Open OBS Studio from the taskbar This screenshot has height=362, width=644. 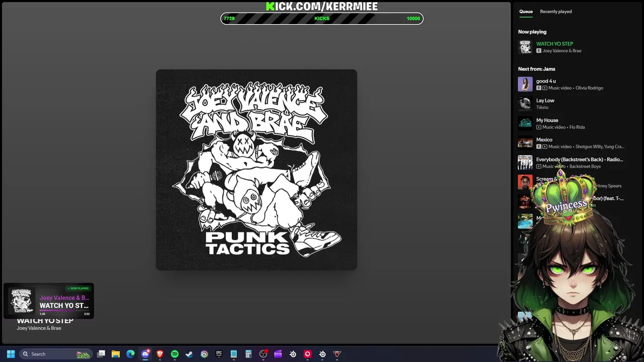click(263, 354)
